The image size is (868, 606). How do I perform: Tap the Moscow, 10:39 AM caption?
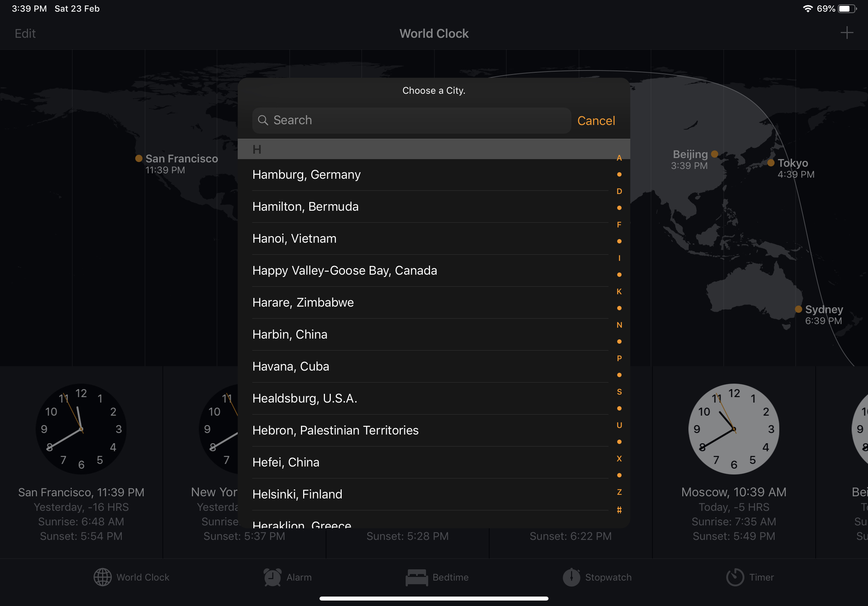point(734,492)
